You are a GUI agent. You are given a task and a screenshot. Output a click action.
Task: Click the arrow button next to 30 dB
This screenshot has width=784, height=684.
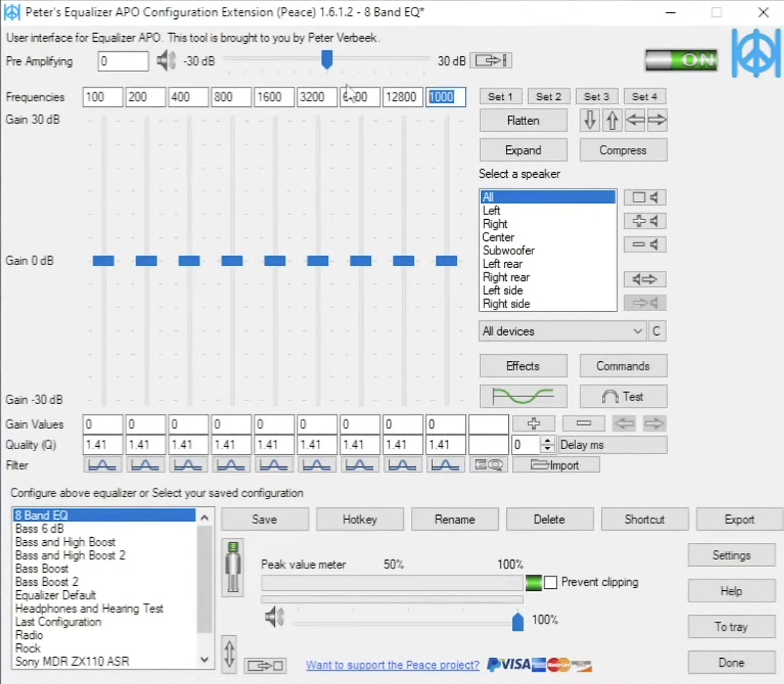[x=491, y=60]
